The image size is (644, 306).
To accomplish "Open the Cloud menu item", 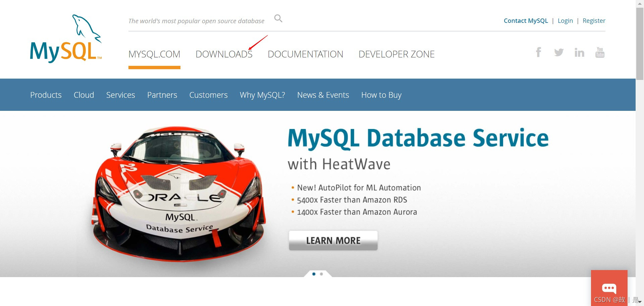I will pos(84,95).
